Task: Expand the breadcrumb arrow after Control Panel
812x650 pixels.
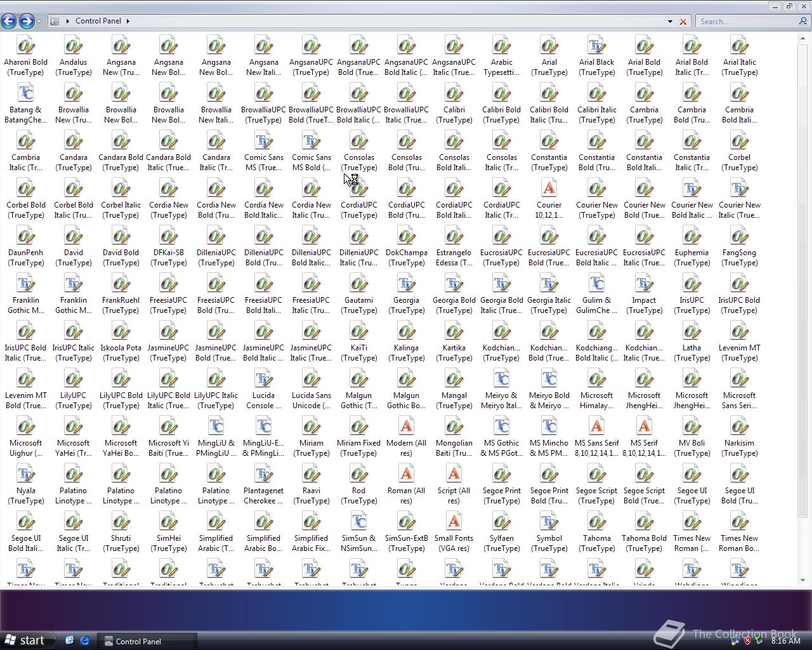Action: [128, 21]
